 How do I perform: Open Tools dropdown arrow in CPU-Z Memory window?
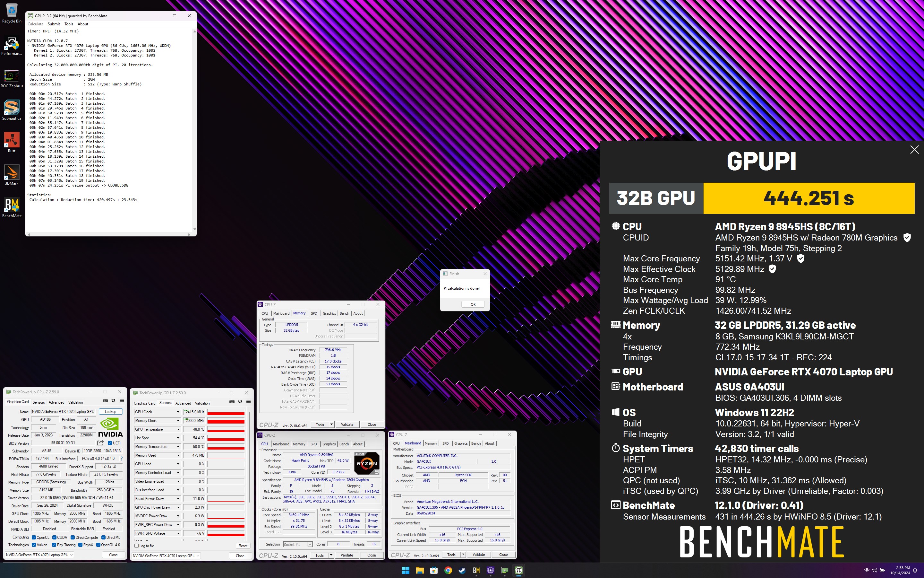(331, 424)
